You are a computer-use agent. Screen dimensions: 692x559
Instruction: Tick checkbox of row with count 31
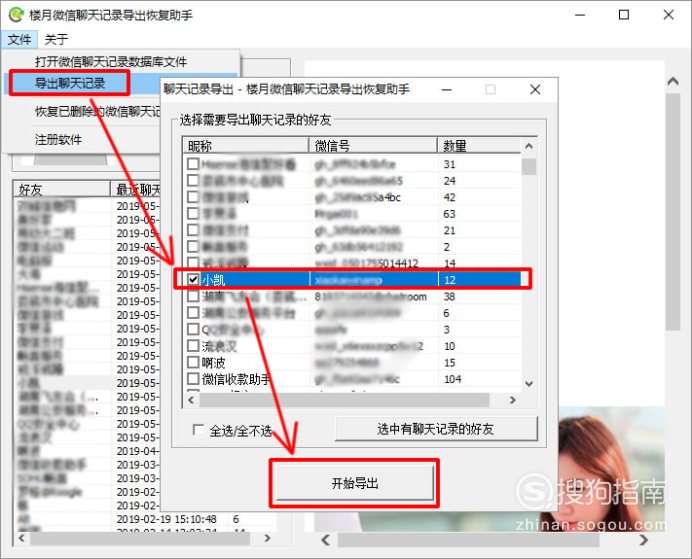193,164
